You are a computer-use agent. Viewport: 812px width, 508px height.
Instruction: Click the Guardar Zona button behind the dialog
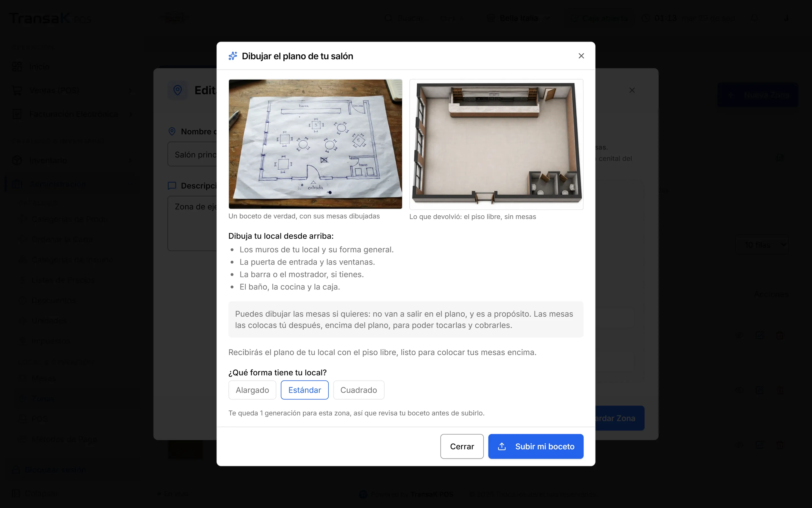point(619,418)
